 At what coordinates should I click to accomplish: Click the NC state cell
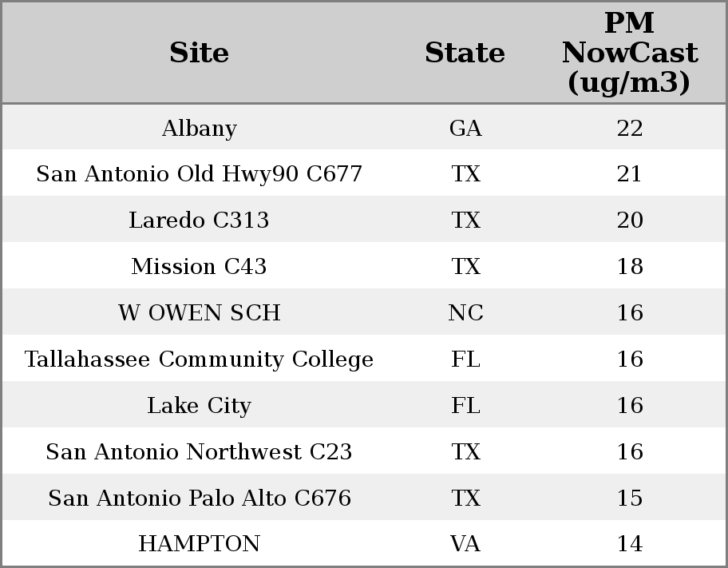465,313
